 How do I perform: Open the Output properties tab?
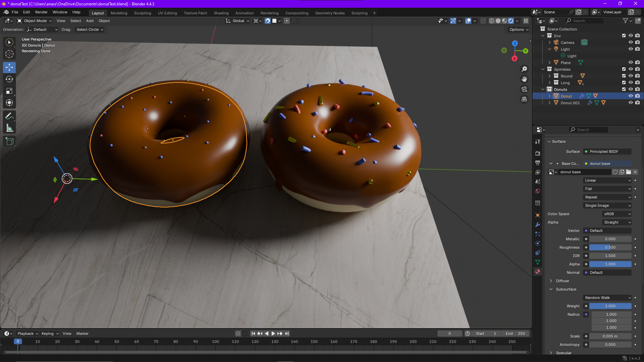pos(538,163)
